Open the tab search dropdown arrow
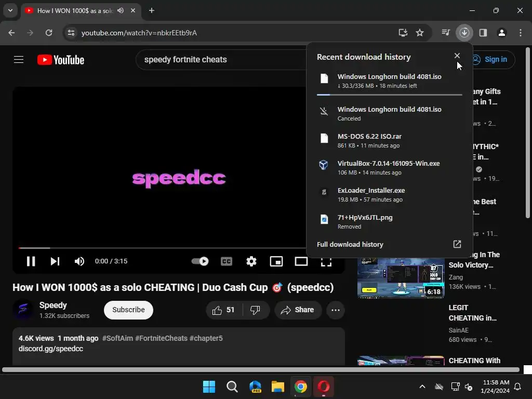The width and height of the screenshot is (532, 399). [x=10, y=10]
